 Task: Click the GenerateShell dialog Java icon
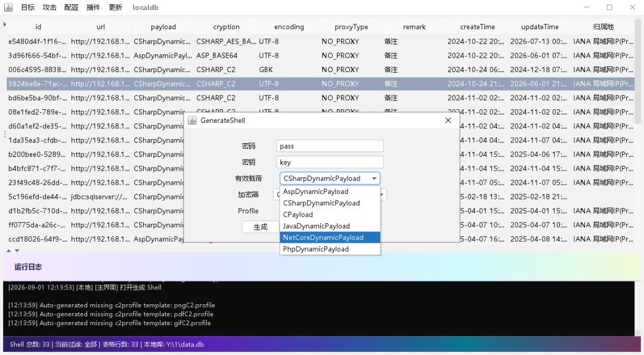[x=192, y=121]
